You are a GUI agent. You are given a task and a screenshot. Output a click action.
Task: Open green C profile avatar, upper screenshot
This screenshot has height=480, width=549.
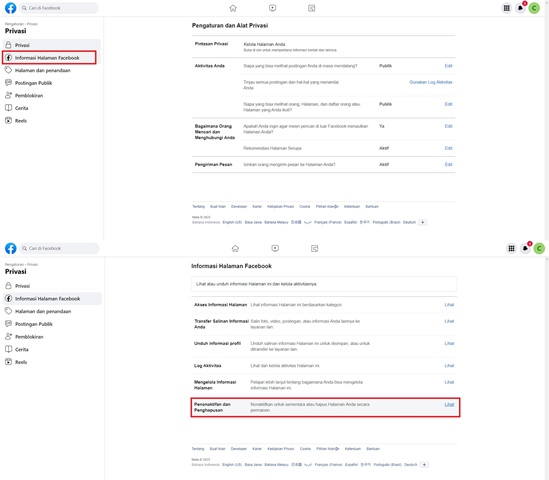tap(534, 8)
